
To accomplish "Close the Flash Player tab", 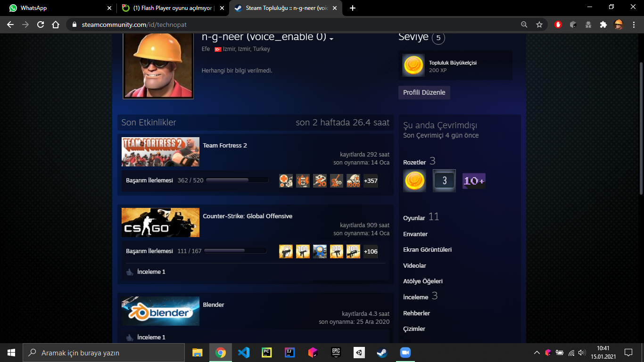I will pyautogui.click(x=222, y=8).
